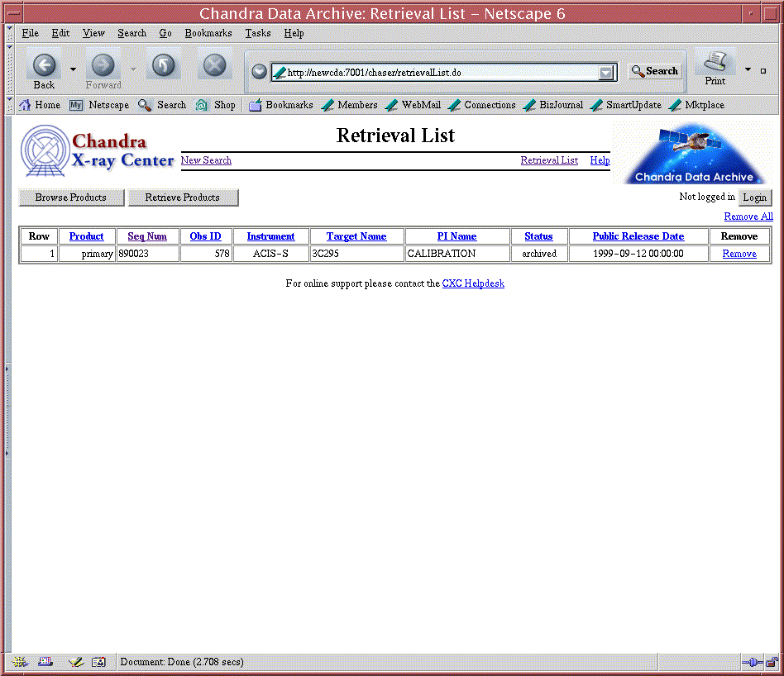This screenshot has height=676, width=784.
Task: Click the round icon left of URL bar
Action: coord(259,72)
